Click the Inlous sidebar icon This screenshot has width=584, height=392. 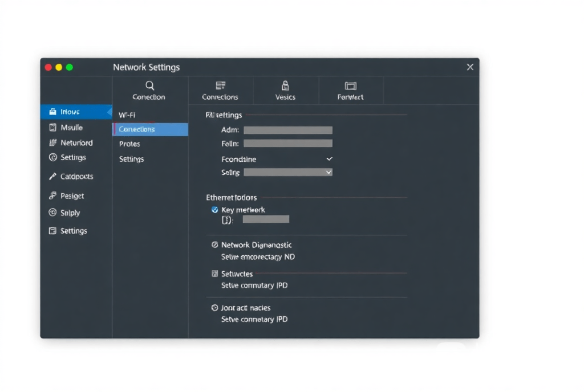pos(53,112)
